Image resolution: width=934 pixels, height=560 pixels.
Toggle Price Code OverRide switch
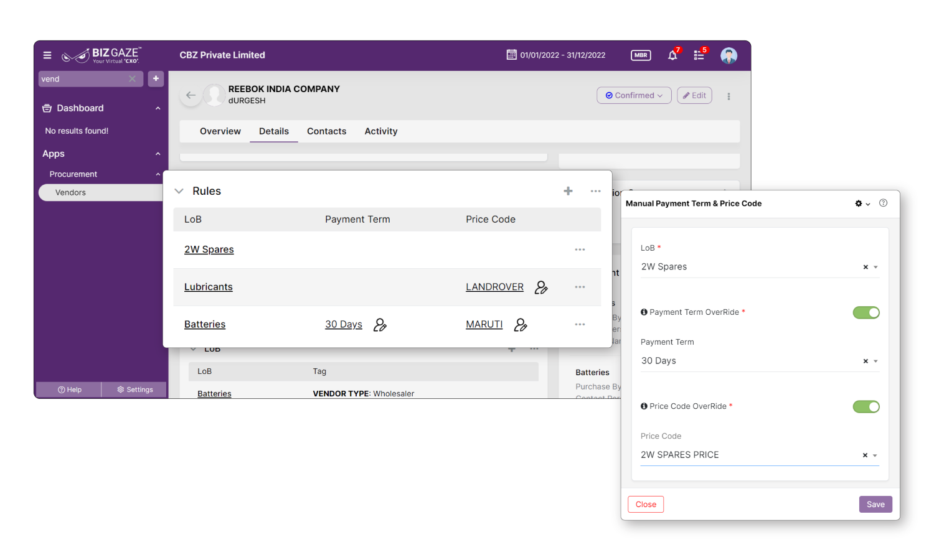coord(866,407)
